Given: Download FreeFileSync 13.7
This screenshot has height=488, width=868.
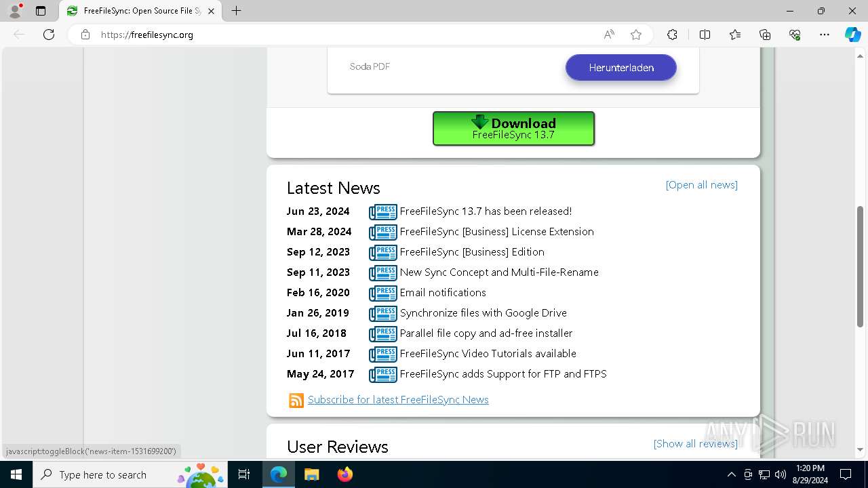Looking at the screenshot, I should [x=513, y=128].
